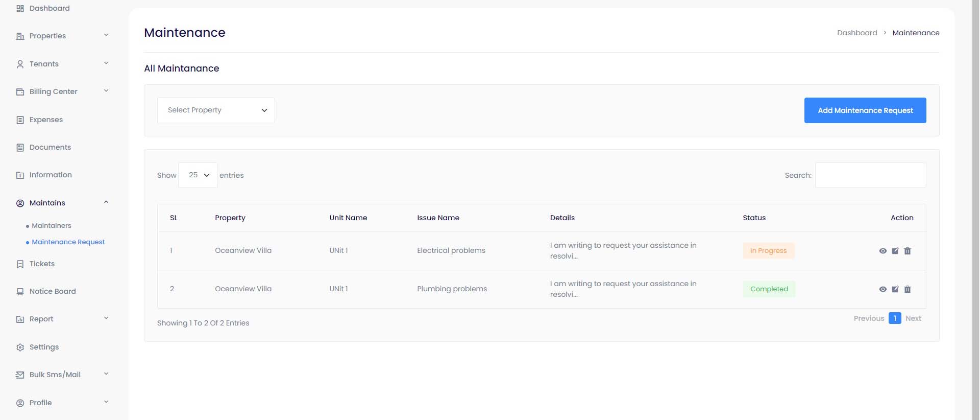The width and height of the screenshot is (980, 420).
Task: Click the Dashboard icon in sidebar
Action: point(20,9)
